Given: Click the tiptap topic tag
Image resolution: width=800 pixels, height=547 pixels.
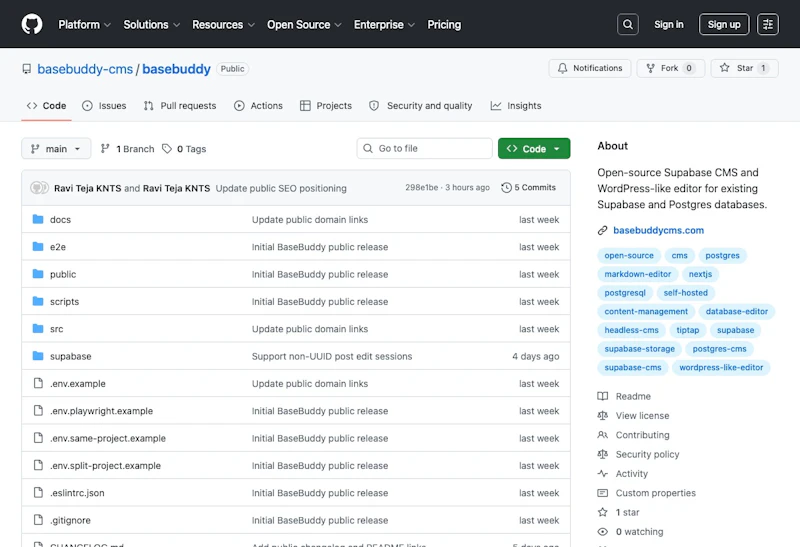Looking at the screenshot, I should point(687,330).
